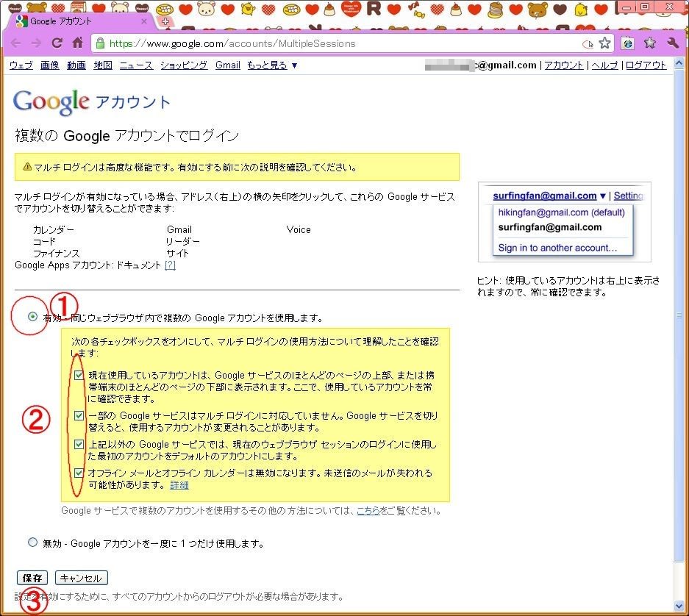Open a new tab with plus button
The height and width of the screenshot is (616, 689).
[x=165, y=21]
